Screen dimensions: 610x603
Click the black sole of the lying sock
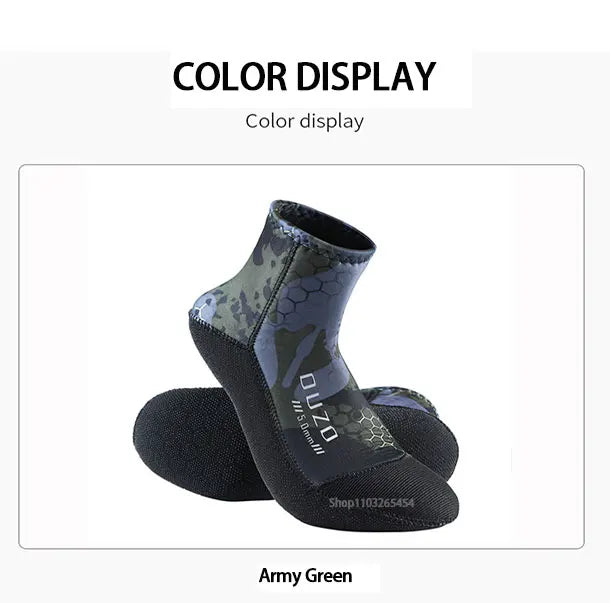click(x=195, y=443)
